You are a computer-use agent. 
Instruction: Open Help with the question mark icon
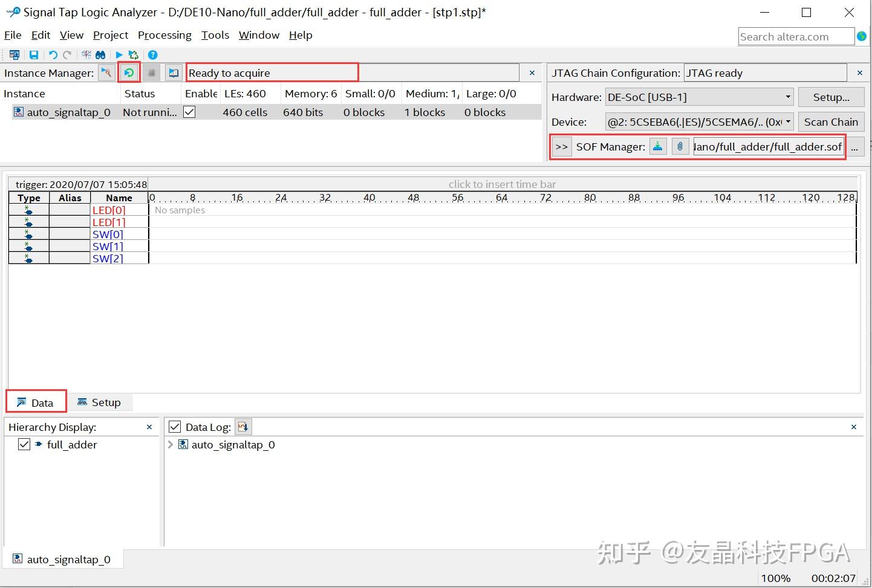coord(153,54)
